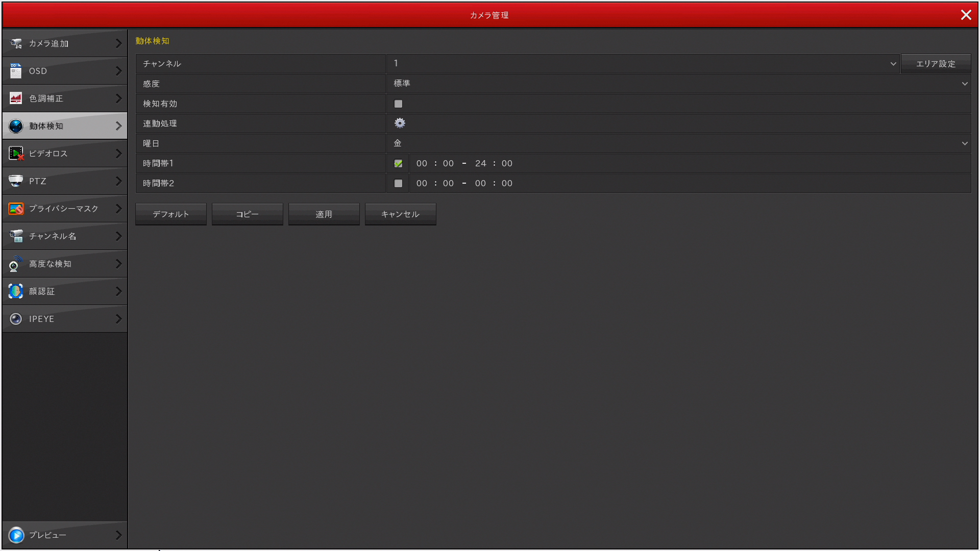Click 時間帯1 end minute field
Image resolution: width=980 pixels, height=551 pixels.
click(x=507, y=163)
